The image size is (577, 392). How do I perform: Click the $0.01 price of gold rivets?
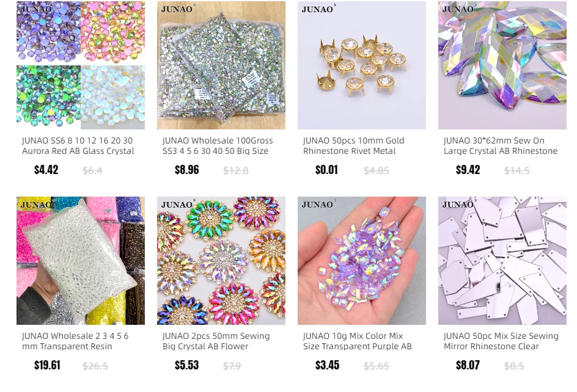[x=326, y=170]
